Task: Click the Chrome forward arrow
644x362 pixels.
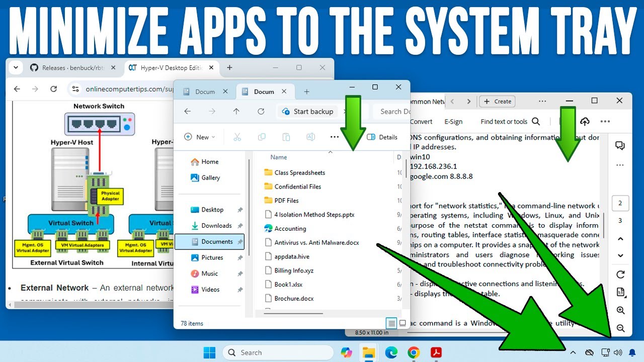Action: coord(35,89)
